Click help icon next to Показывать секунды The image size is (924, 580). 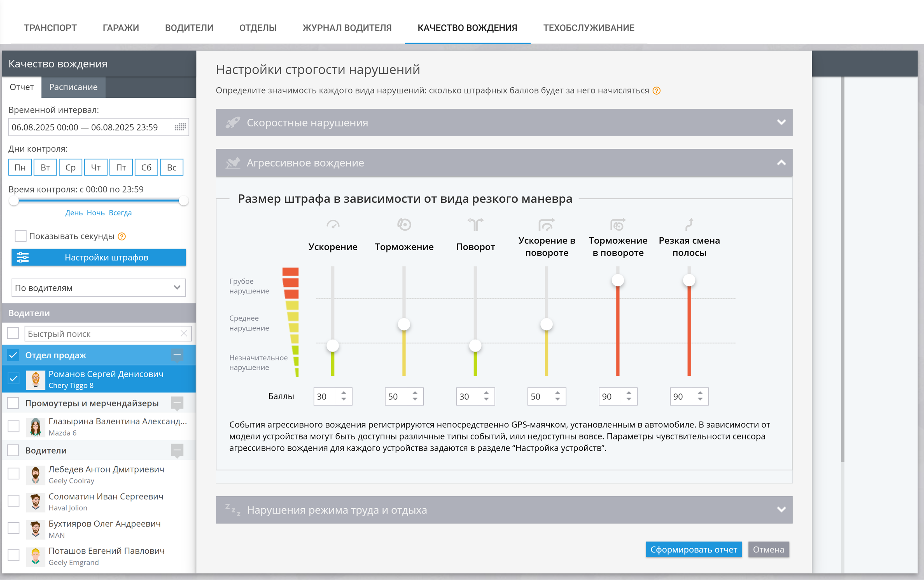(122, 236)
